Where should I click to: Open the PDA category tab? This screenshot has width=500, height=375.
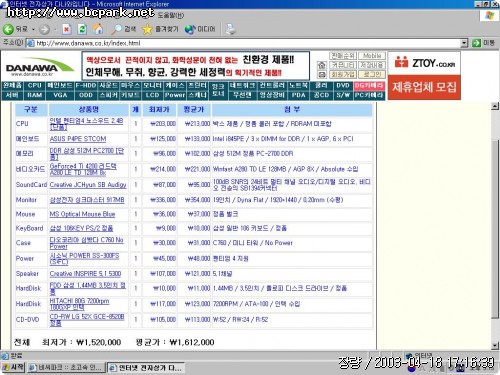click(299, 95)
